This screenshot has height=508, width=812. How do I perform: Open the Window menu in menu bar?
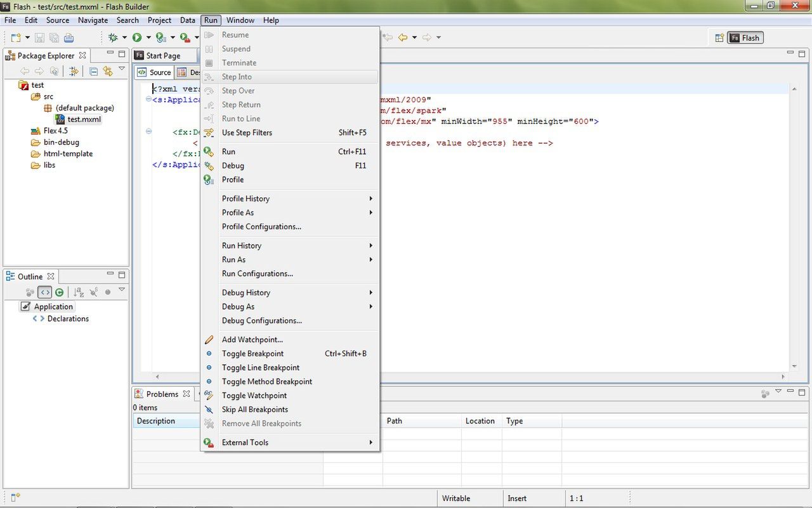pos(240,20)
